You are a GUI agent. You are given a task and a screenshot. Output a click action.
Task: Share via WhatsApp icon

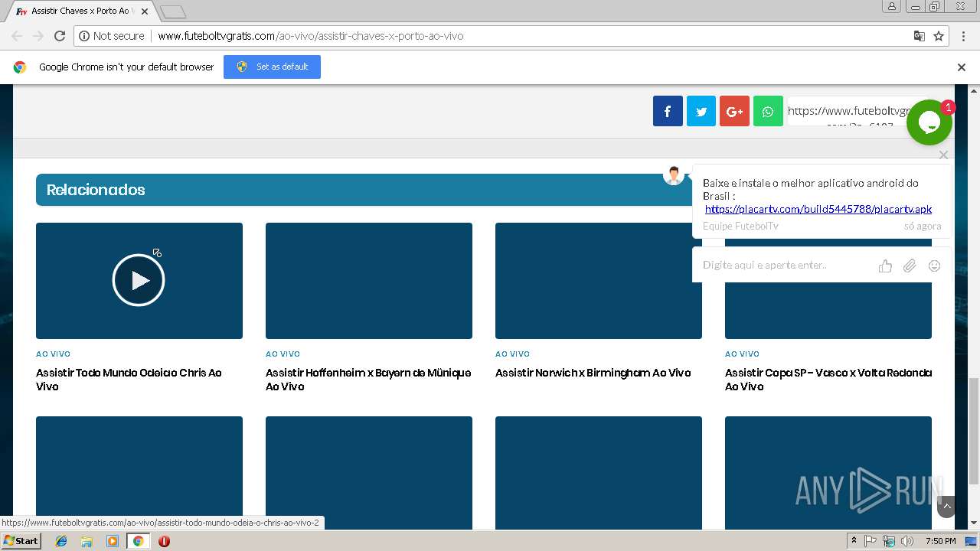(x=768, y=111)
